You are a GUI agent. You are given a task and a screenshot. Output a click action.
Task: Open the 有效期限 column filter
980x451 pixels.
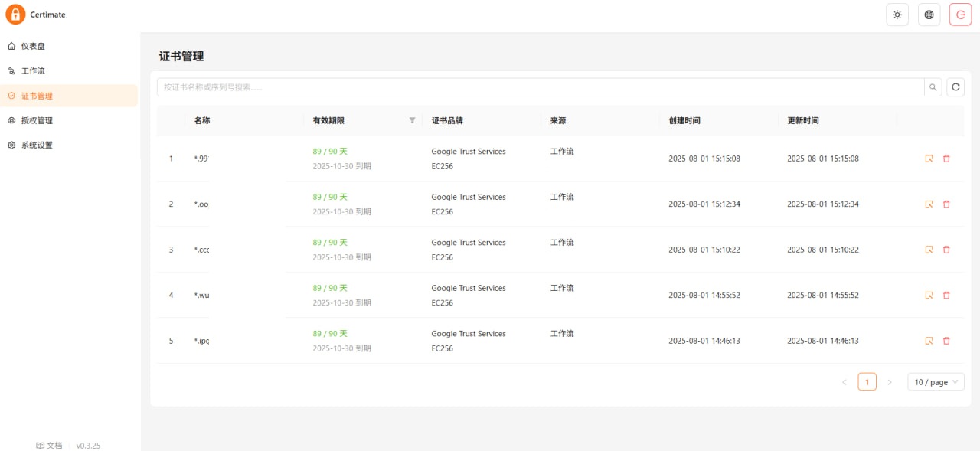(x=412, y=120)
